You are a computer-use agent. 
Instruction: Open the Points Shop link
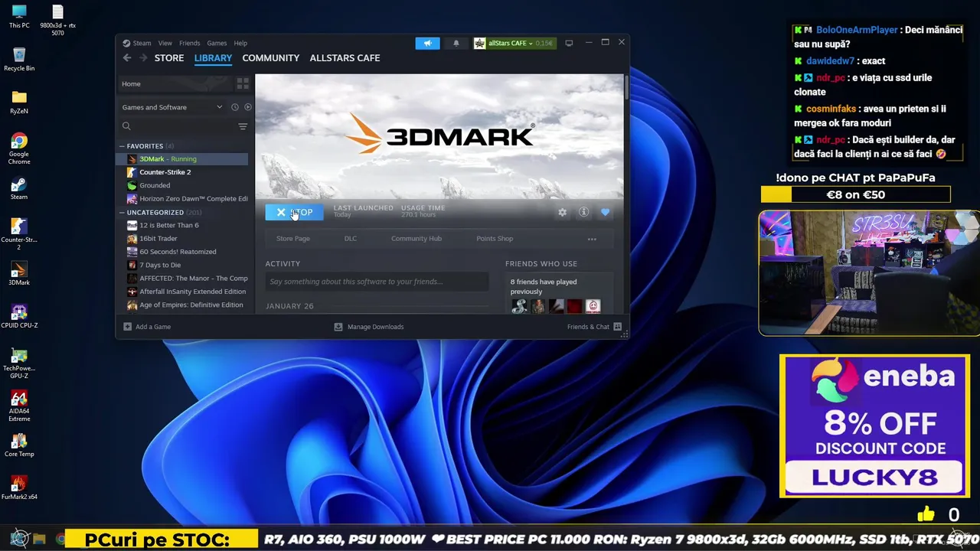[x=495, y=239]
